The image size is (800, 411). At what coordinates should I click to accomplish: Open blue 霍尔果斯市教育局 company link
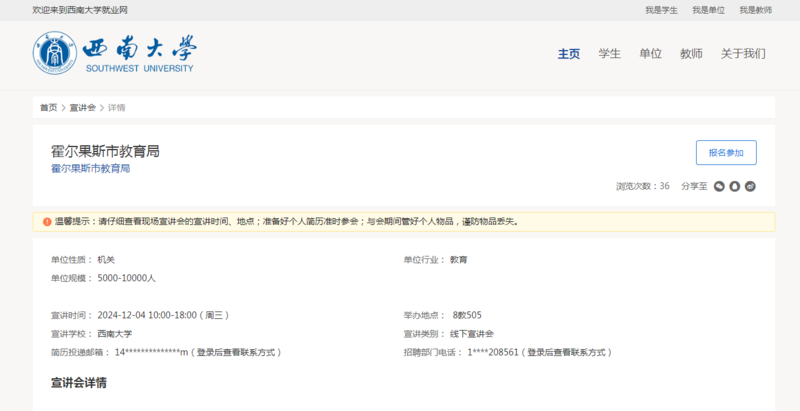[90, 169]
